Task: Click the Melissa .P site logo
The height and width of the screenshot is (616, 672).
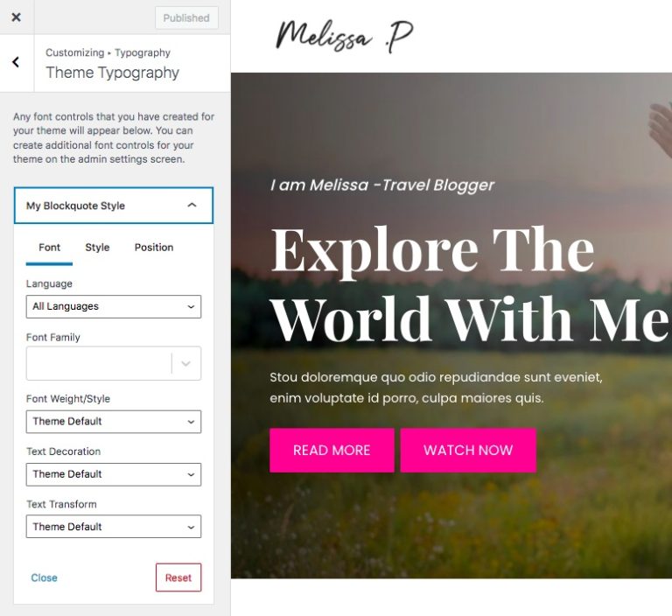Action: pyautogui.click(x=344, y=36)
